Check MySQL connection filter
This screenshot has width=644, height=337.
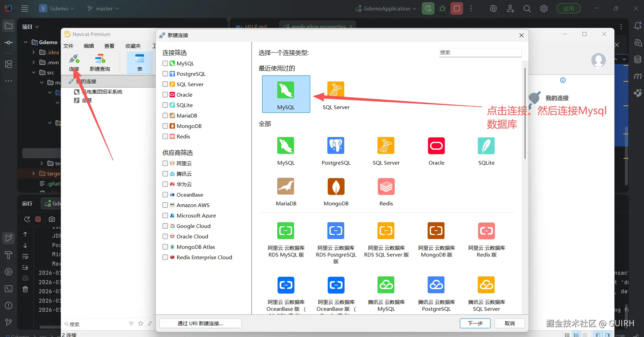click(x=165, y=63)
